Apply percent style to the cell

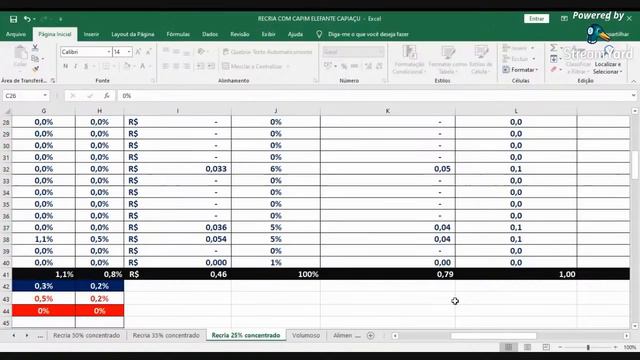(344, 66)
